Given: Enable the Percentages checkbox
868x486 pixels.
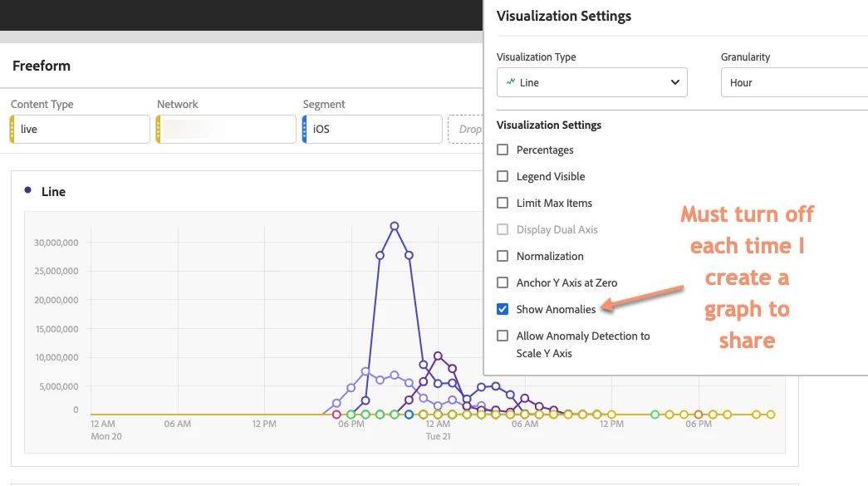Looking at the screenshot, I should (503, 150).
